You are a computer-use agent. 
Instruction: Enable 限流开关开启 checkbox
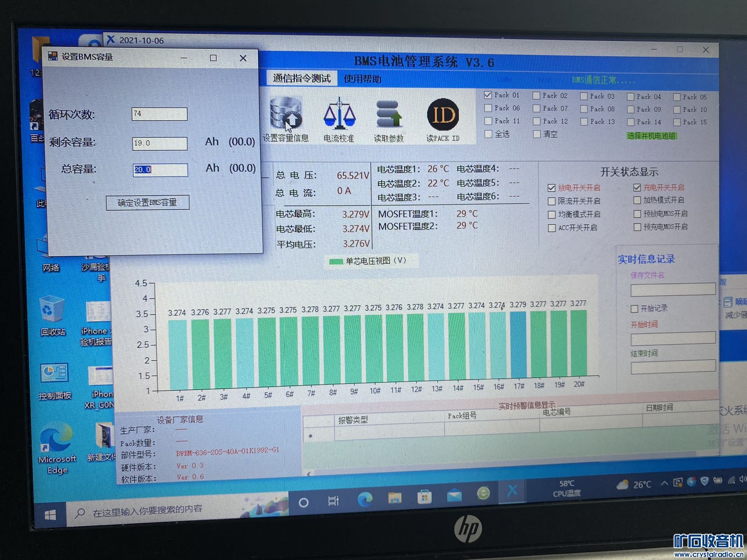tap(552, 201)
